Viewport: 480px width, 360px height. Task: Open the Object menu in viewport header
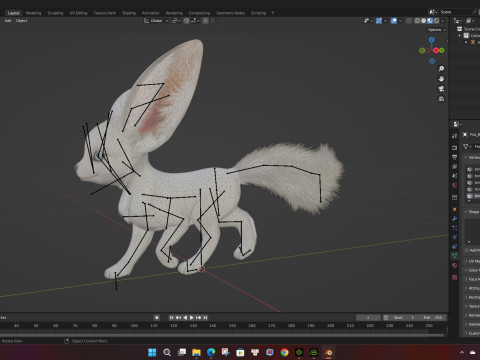pyautogui.click(x=21, y=21)
